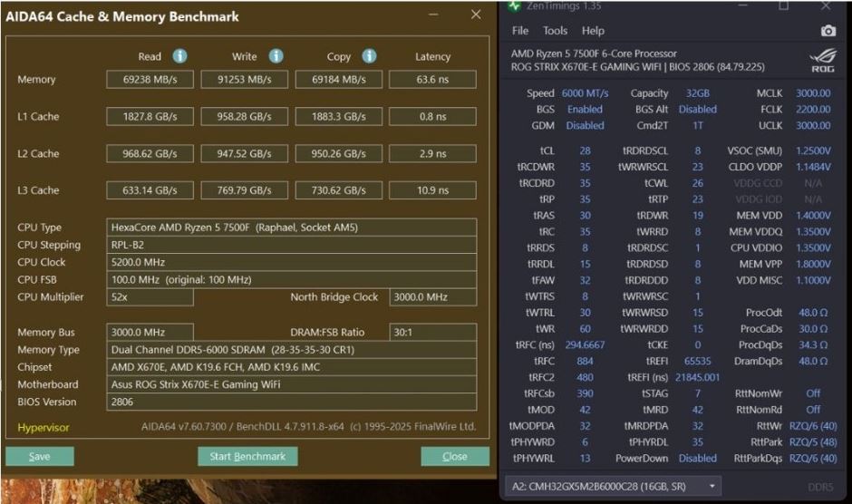Image resolution: width=852 pixels, height=504 pixels.
Task: Click the Memory Read value 69238 MB/s
Action: [x=150, y=80]
